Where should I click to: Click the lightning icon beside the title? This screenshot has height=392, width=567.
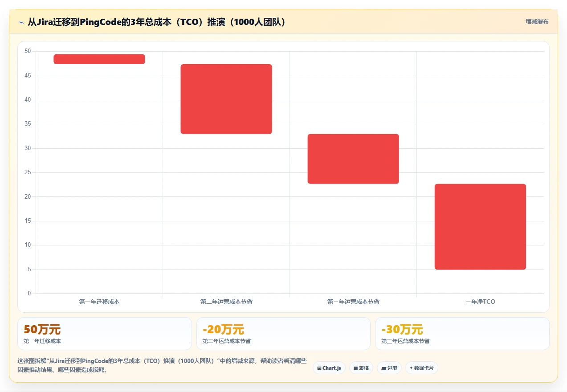[21, 22]
